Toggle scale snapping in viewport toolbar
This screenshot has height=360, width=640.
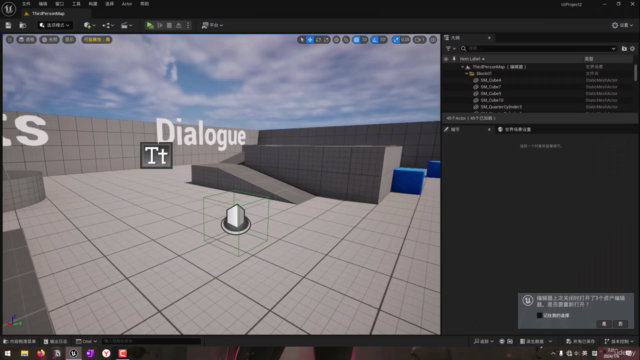point(396,40)
